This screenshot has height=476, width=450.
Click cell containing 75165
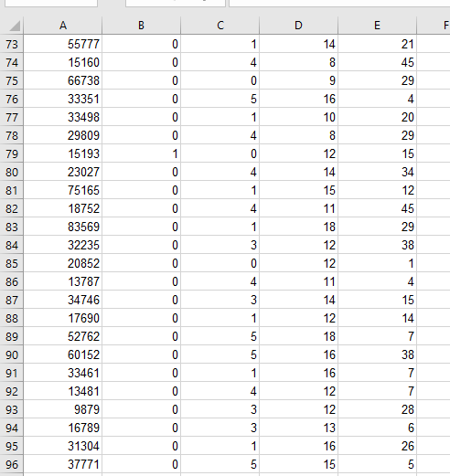coord(63,190)
